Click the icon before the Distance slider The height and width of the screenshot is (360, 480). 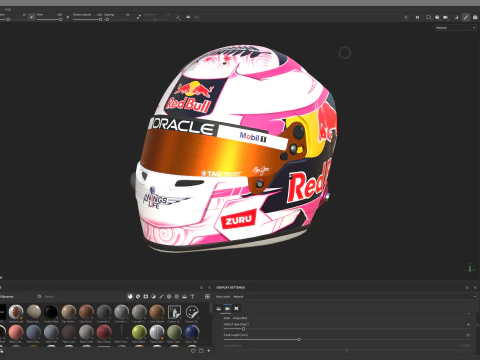139,17
